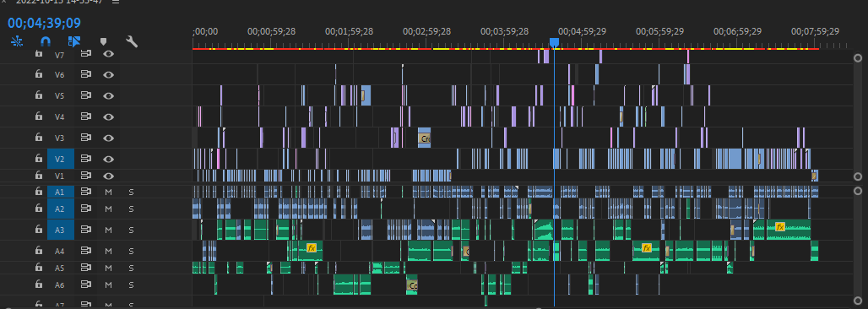Screen dimensions: 868x309
Task: Solo audio track A4
Action: coord(131,251)
